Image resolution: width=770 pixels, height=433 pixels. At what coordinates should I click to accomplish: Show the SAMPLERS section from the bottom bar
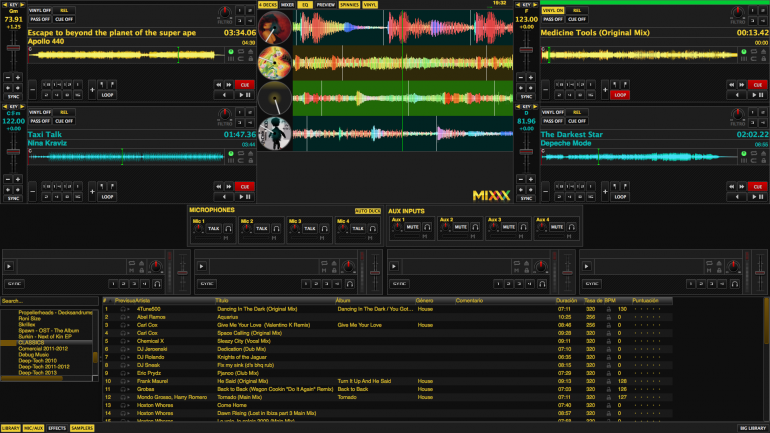click(82, 428)
